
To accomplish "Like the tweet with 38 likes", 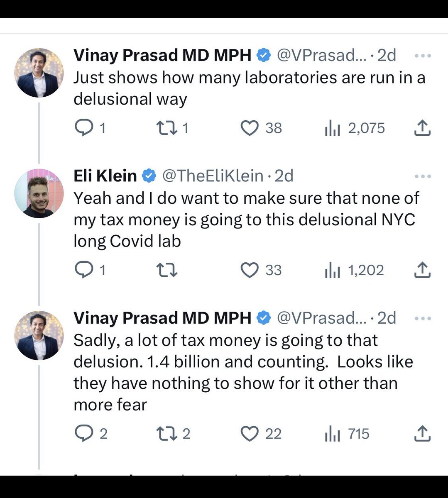I will 250,128.
